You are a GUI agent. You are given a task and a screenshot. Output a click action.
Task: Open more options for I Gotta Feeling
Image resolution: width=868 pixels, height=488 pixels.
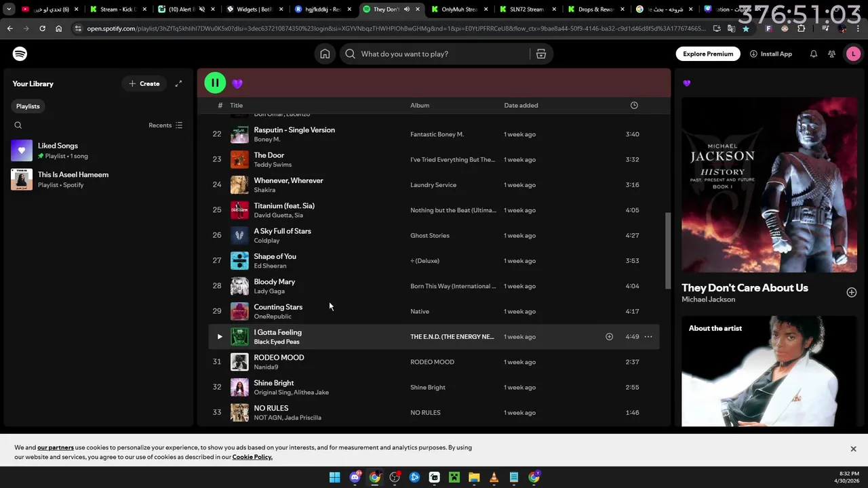(648, 336)
